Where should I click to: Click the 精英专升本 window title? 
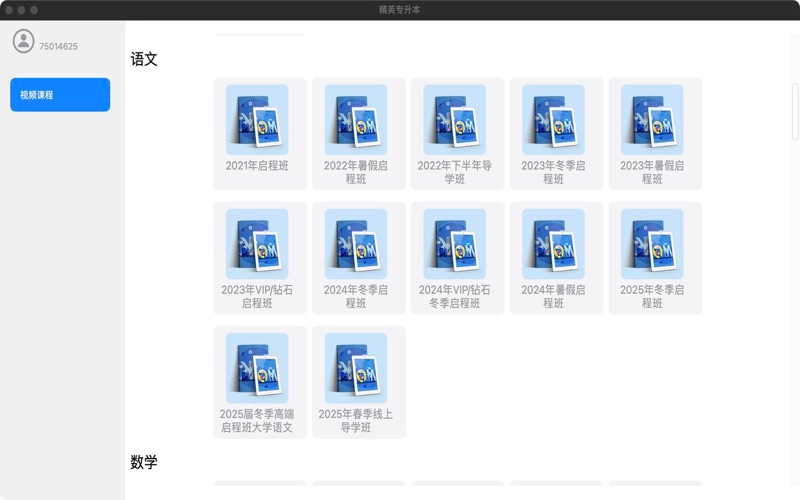pos(400,9)
